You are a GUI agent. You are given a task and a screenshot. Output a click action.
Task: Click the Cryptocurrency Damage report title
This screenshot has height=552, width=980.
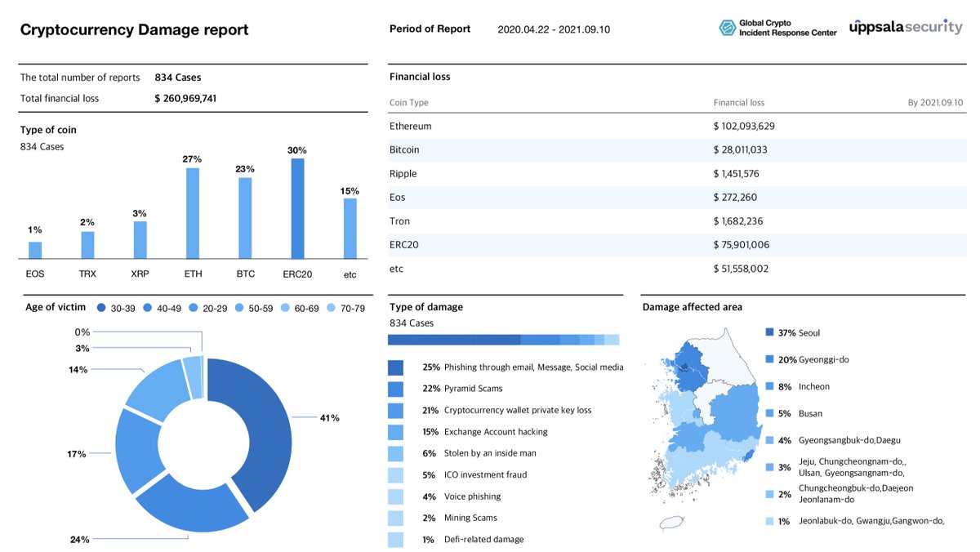pyautogui.click(x=134, y=30)
